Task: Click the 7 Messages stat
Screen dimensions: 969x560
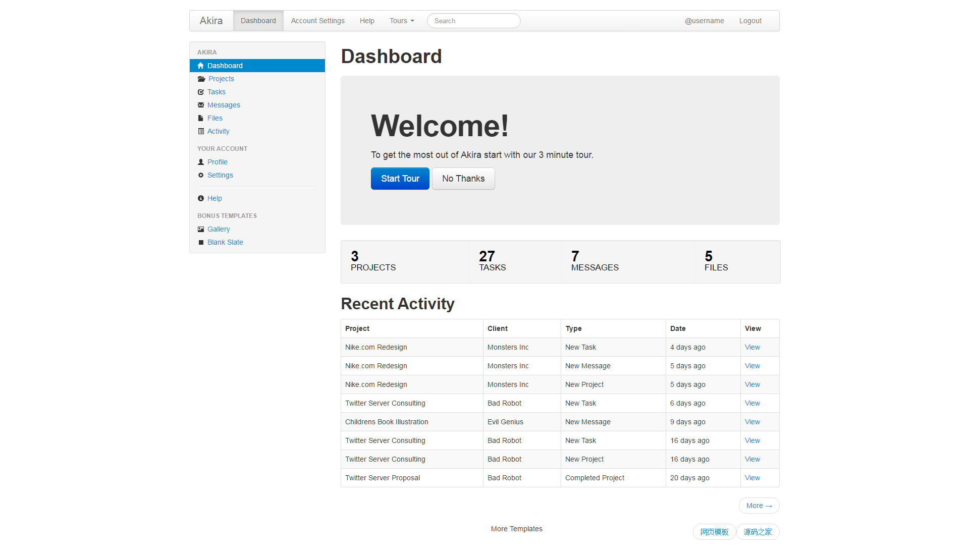Action: click(x=595, y=261)
